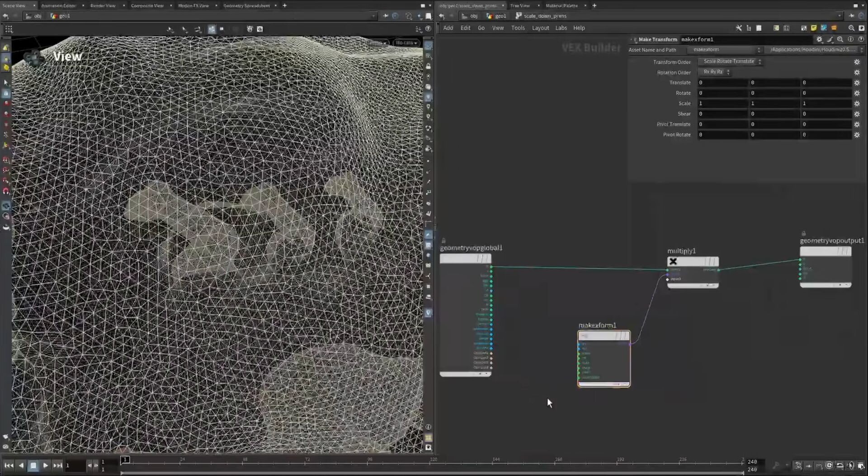Open the Layout menu in network editor

click(x=540, y=28)
